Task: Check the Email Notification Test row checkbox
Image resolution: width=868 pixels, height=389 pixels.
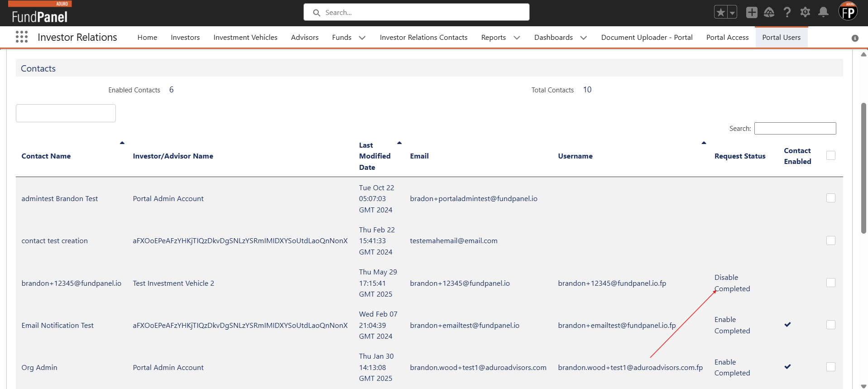Action: click(x=831, y=325)
